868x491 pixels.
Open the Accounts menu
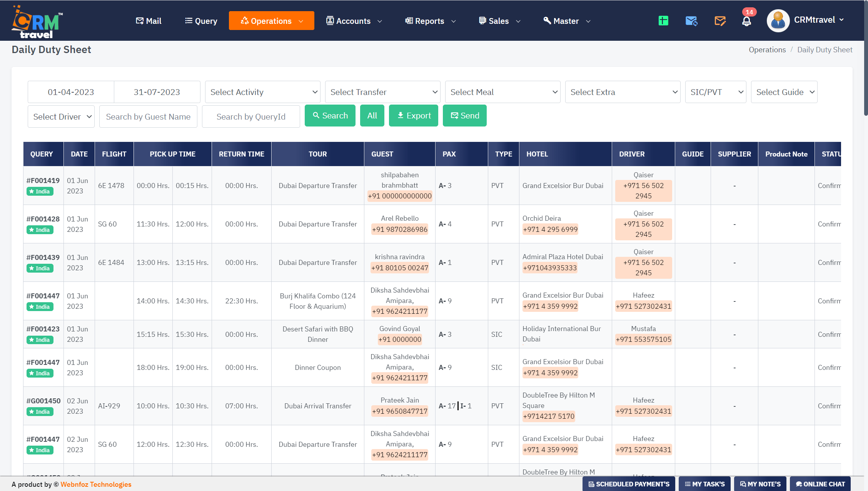pyautogui.click(x=354, y=21)
